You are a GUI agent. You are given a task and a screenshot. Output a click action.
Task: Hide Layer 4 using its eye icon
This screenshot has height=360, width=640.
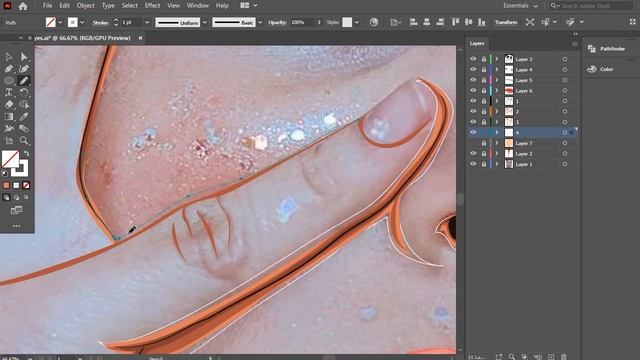pyautogui.click(x=473, y=70)
